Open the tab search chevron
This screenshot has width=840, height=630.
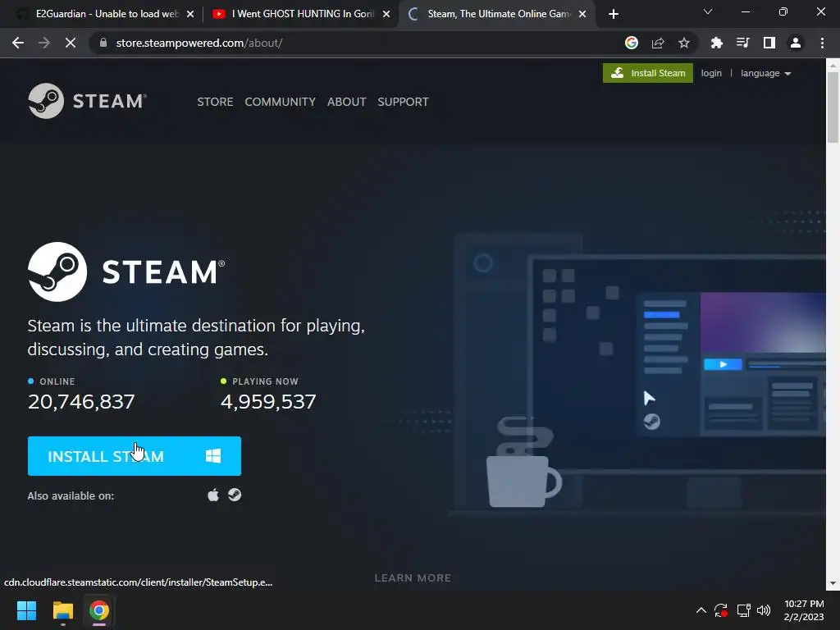(x=708, y=11)
